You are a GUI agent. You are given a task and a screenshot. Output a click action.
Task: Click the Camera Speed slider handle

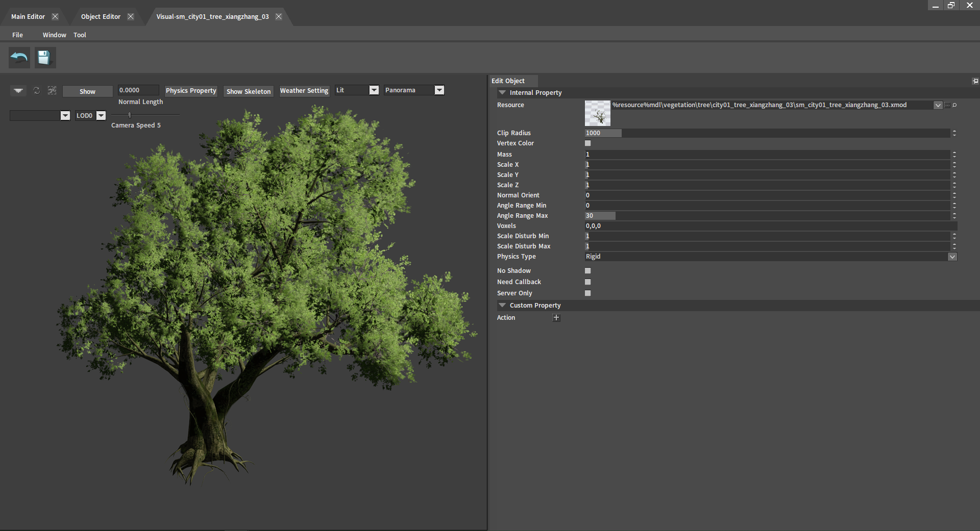tap(130, 115)
